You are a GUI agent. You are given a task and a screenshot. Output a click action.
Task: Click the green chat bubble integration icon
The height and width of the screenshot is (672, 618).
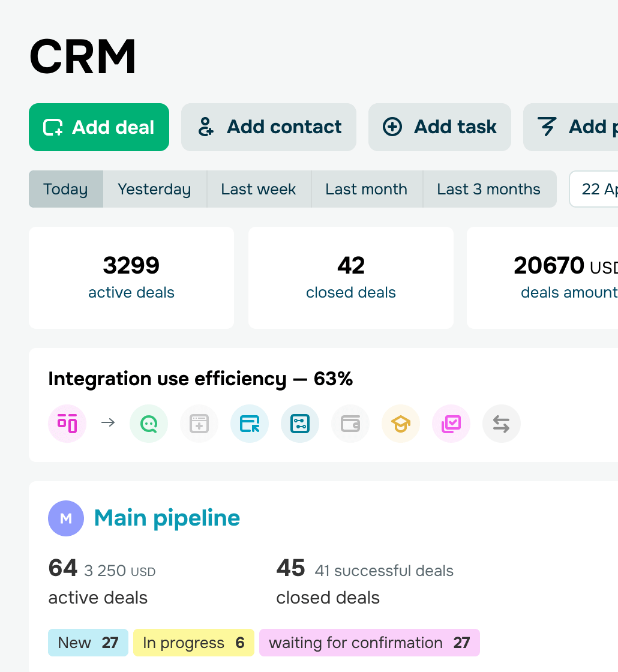point(149,424)
